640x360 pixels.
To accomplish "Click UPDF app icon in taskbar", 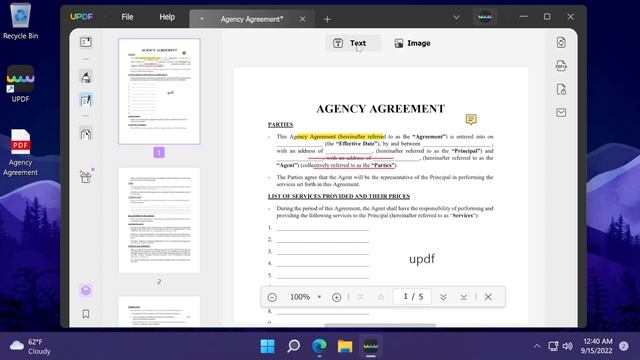I will tap(371, 346).
